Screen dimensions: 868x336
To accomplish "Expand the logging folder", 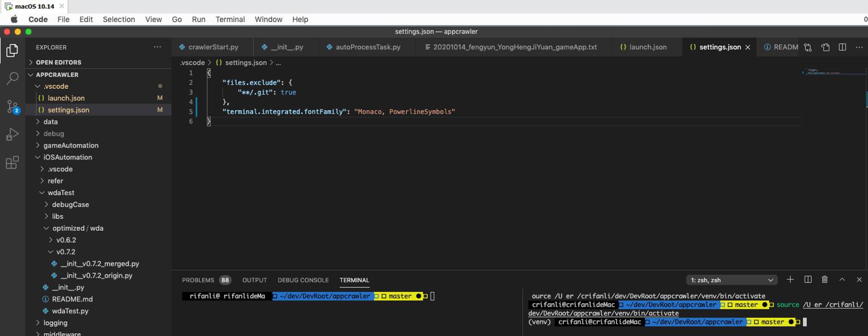I will 98,323.
